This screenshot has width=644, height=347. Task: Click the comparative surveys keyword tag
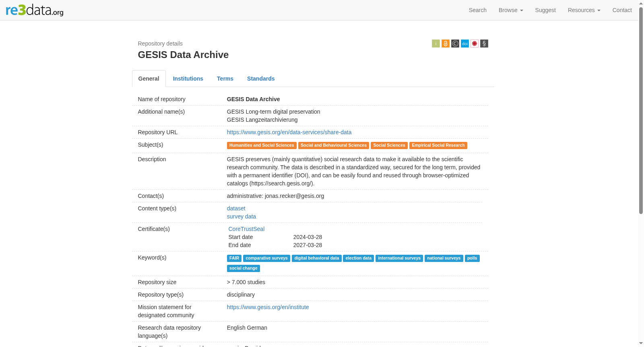pyautogui.click(x=266, y=258)
